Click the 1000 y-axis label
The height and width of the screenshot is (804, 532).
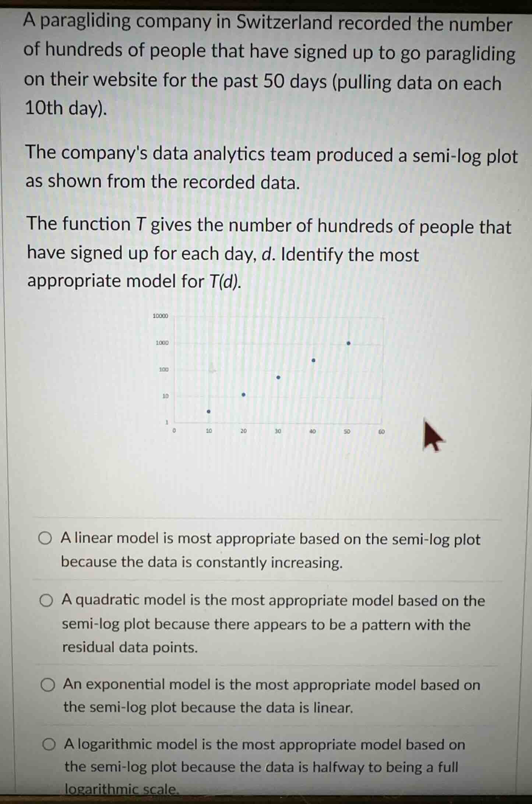pos(162,343)
